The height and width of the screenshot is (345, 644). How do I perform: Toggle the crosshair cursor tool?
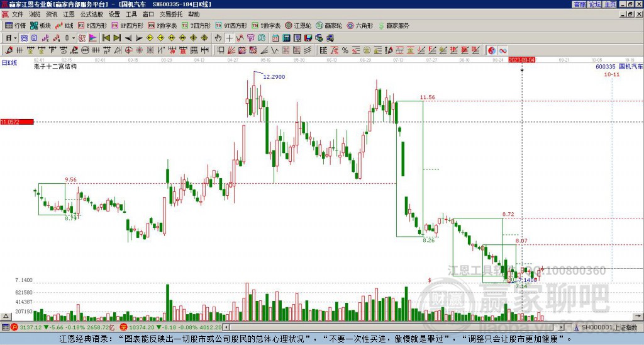(x=229, y=38)
